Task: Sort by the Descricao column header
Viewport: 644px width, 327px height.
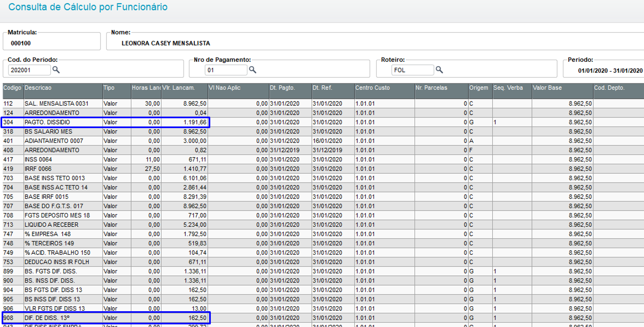Action: [x=63, y=91]
